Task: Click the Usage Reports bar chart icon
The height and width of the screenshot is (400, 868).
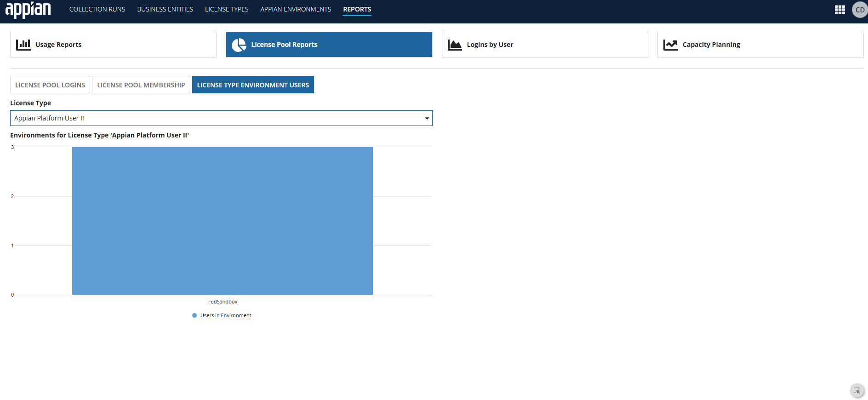Action: 23,45
